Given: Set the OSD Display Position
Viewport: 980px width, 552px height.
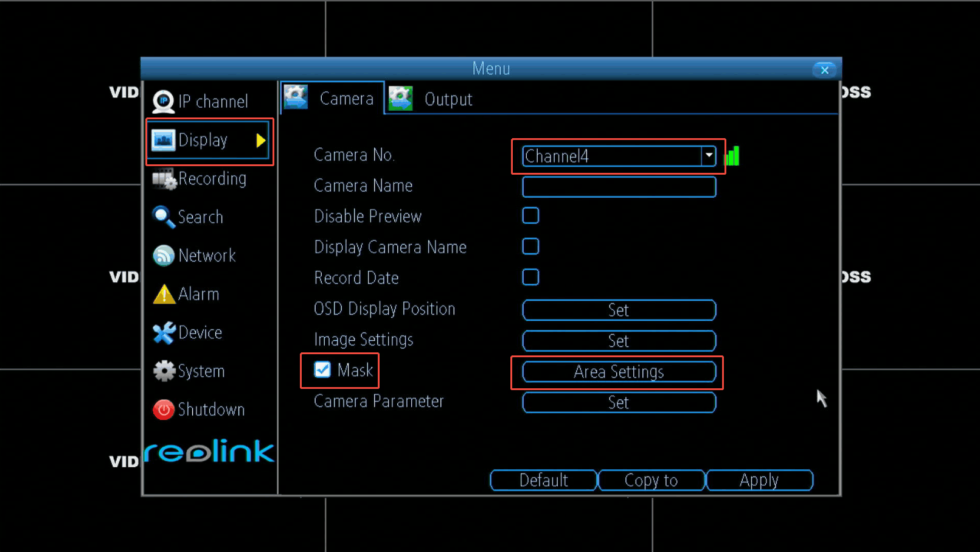Looking at the screenshot, I should (x=619, y=310).
